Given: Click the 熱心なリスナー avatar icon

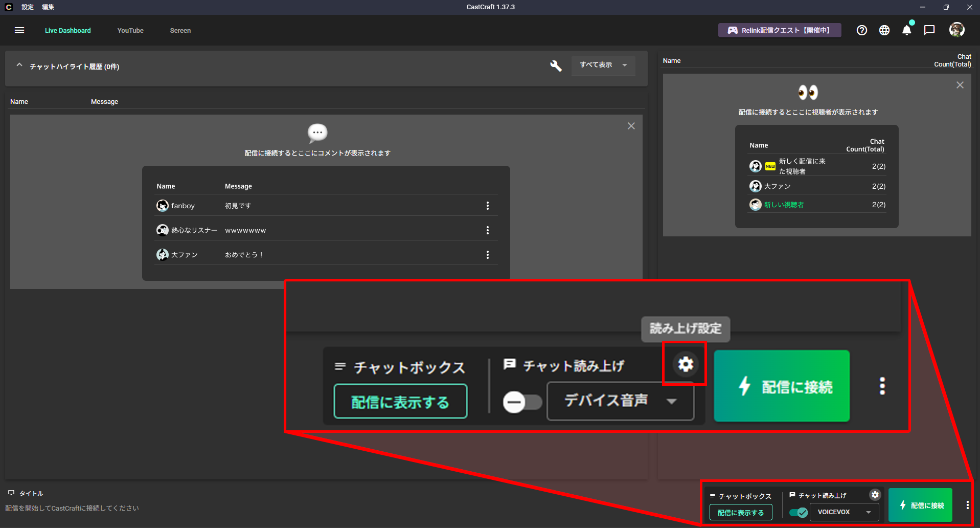Looking at the screenshot, I should coord(163,230).
